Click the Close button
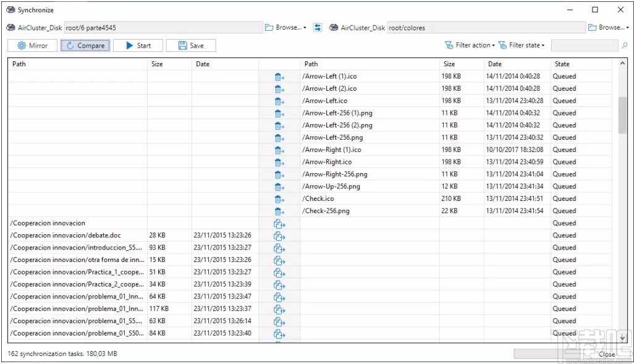The height and width of the screenshot is (364, 634). (x=606, y=354)
